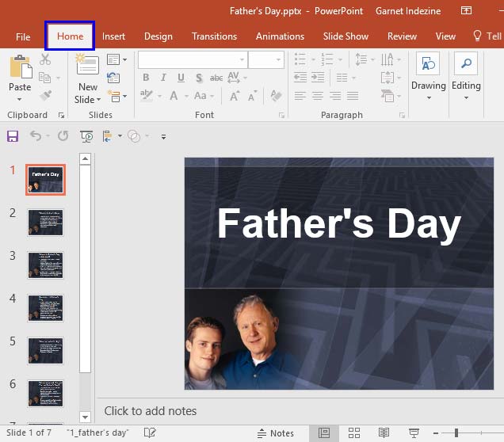Viewport: 504px width, 442px height.
Task: Click the zoom slider handle
Action: 456,433
